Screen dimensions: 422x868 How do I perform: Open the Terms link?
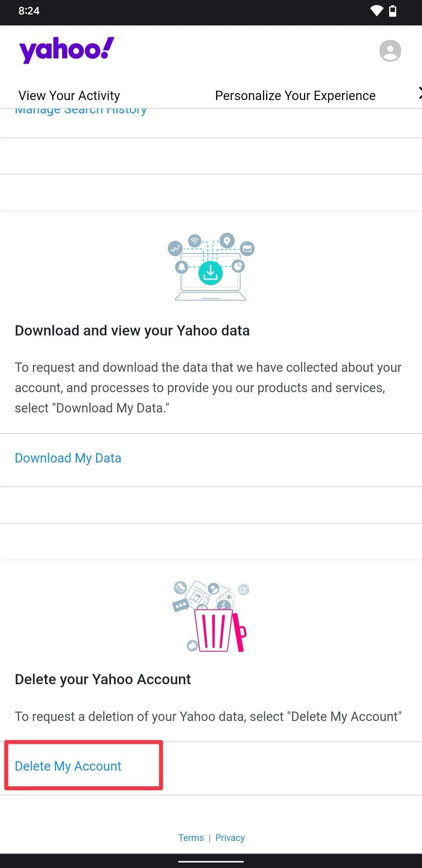(191, 838)
